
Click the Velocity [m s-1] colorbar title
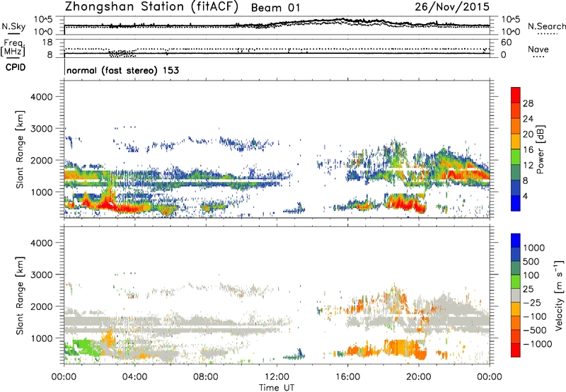pyautogui.click(x=559, y=295)
